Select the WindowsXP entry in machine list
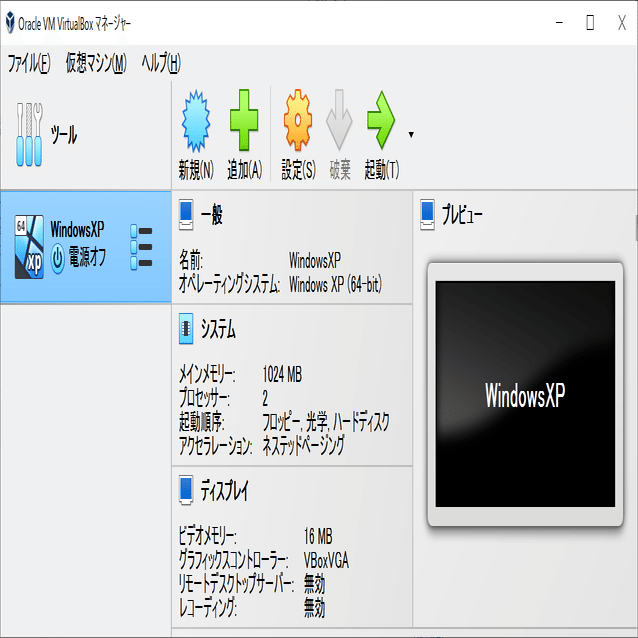Image resolution: width=638 pixels, height=638 pixels. (85, 247)
